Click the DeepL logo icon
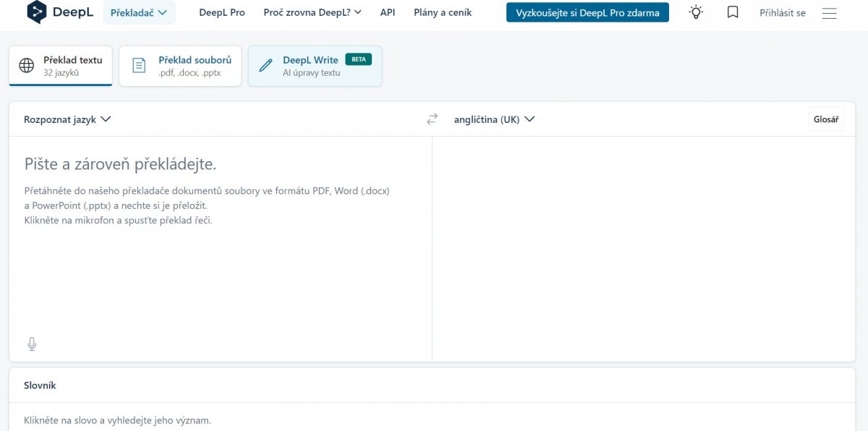The width and height of the screenshot is (868, 431). 37,12
